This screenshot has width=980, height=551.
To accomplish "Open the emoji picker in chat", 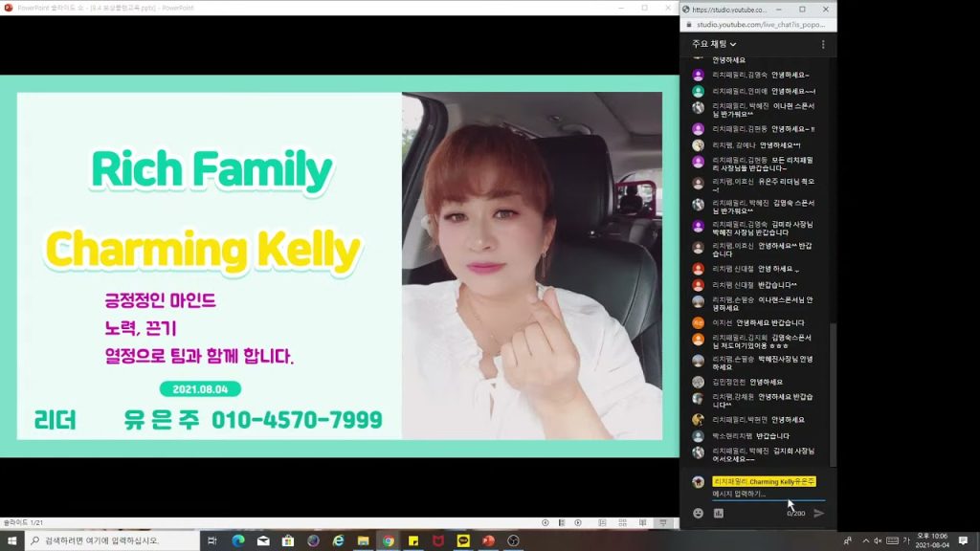I will pos(698,514).
